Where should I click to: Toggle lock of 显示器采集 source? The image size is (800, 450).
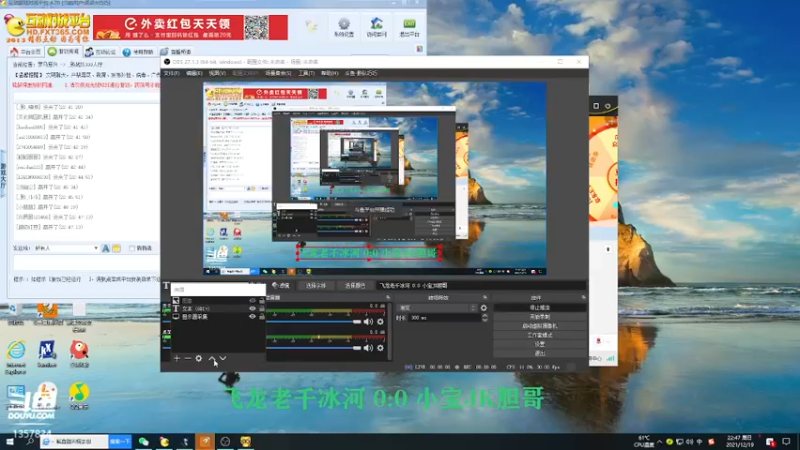(x=261, y=317)
